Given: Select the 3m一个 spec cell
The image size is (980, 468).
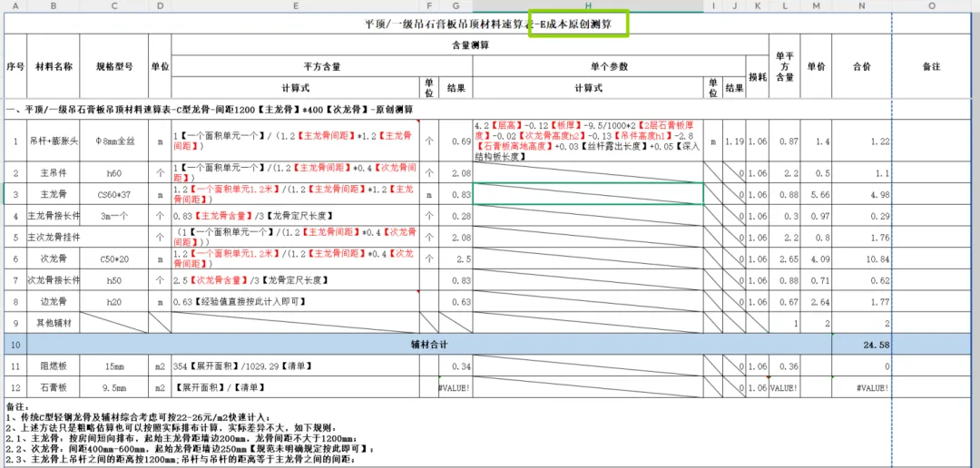Looking at the screenshot, I should [x=113, y=216].
